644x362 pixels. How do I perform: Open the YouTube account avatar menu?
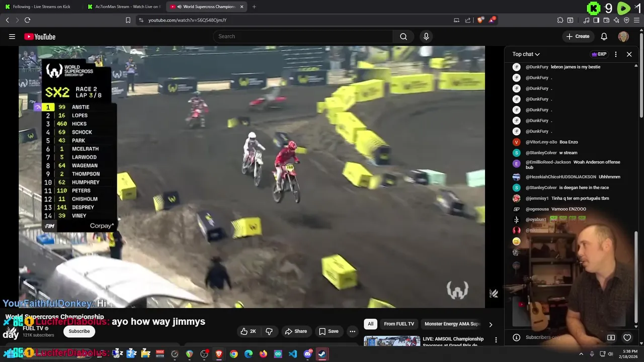tap(623, 36)
